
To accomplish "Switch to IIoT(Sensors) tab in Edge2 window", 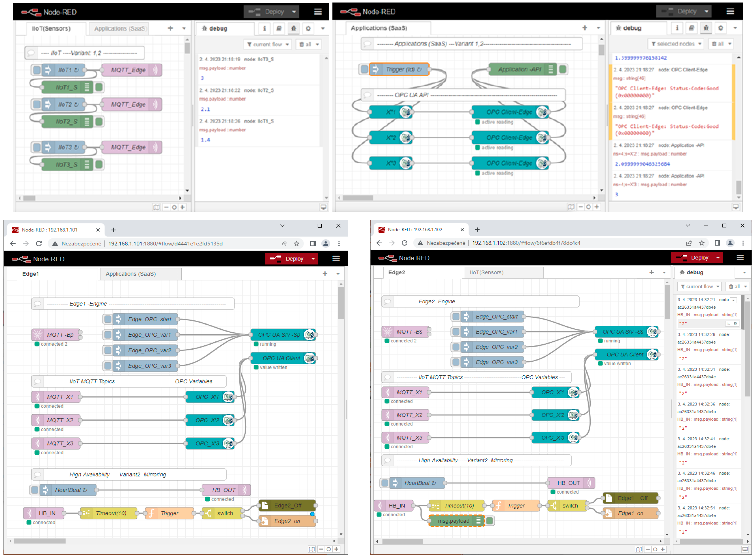I will click(486, 273).
